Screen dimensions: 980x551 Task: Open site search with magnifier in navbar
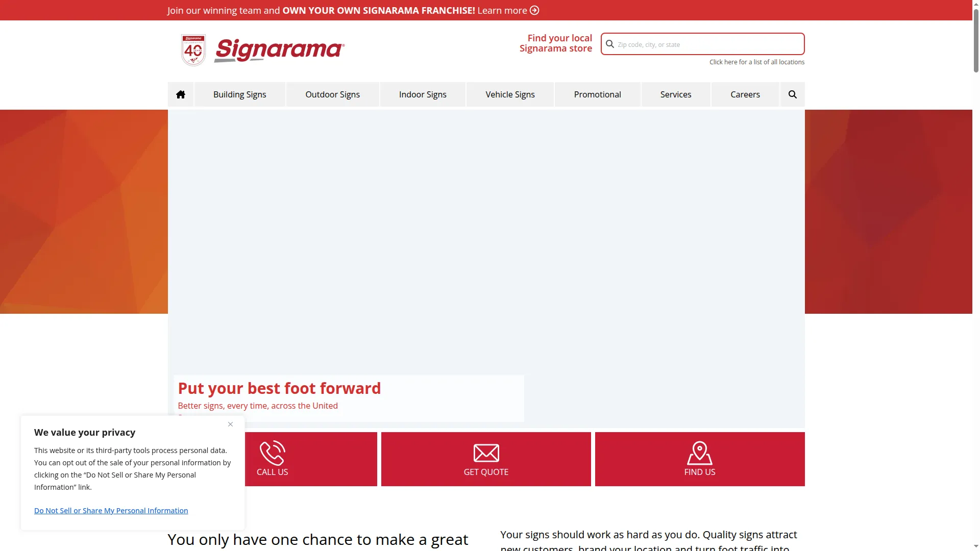tap(792, 94)
